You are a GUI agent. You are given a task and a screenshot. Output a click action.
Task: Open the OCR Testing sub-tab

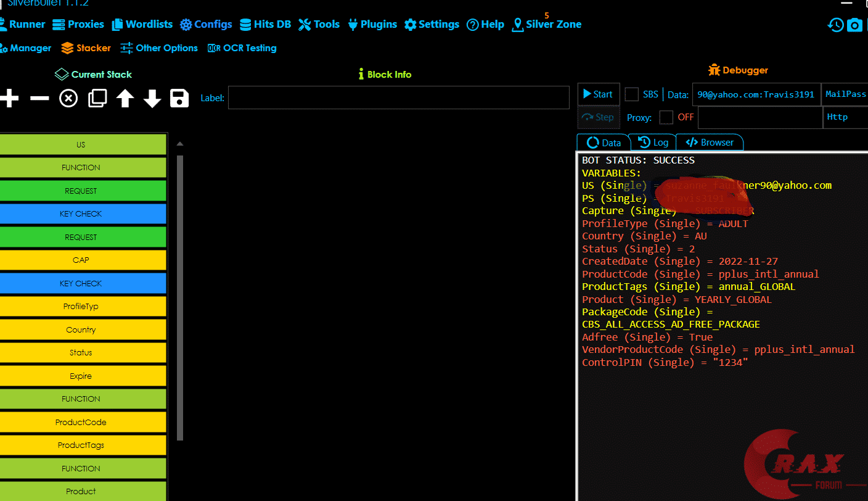click(242, 48)
